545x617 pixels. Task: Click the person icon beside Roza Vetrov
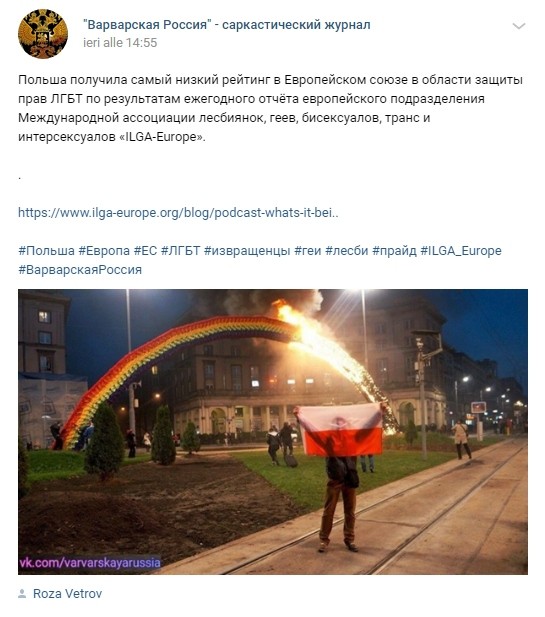[22, 594]
